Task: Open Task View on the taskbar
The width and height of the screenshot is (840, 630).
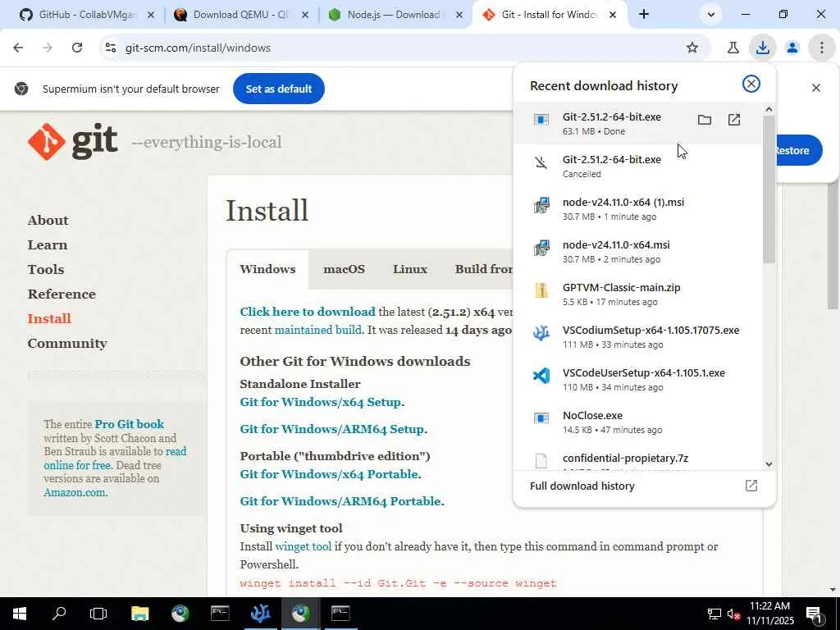Action: click(x=98, y=614)
